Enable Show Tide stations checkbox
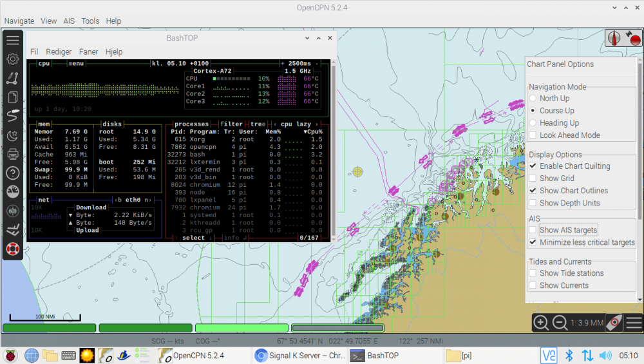The height and width of the screenshot is (364, 644). 533,273
